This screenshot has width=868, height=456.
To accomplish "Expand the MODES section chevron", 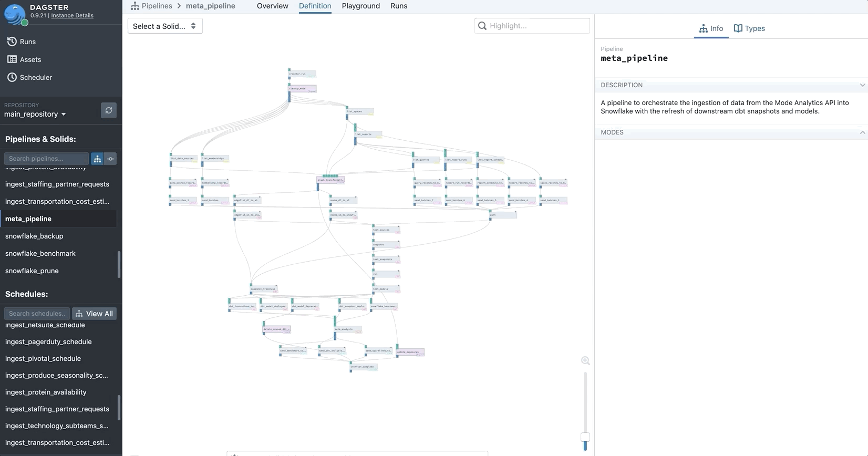I will pyautogui.click(x=862, y=132).
